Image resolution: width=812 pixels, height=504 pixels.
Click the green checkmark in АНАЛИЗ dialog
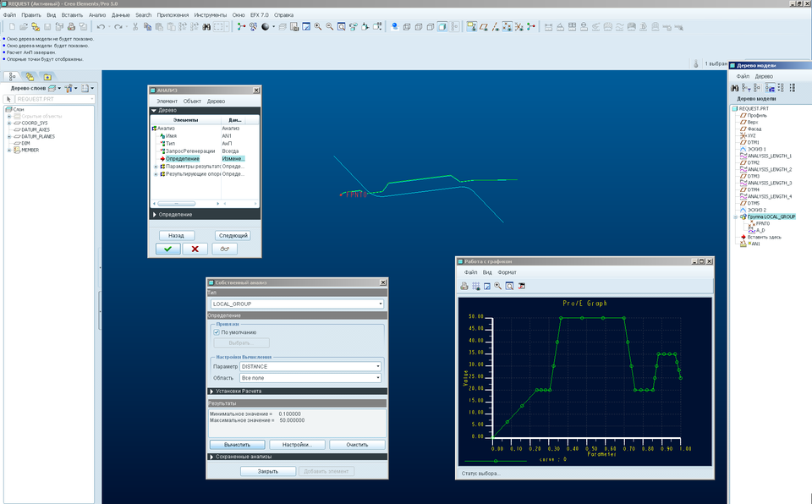click(167, 249)
